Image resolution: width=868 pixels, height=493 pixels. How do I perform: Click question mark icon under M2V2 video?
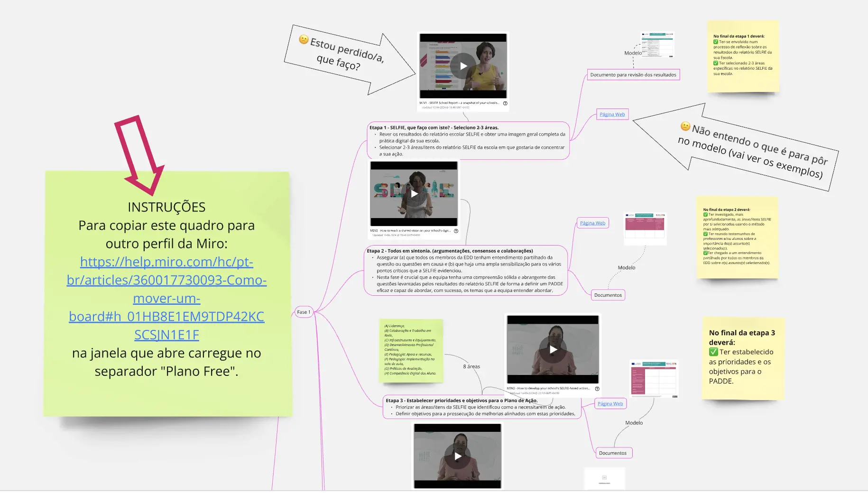click(x=456, y=231)
